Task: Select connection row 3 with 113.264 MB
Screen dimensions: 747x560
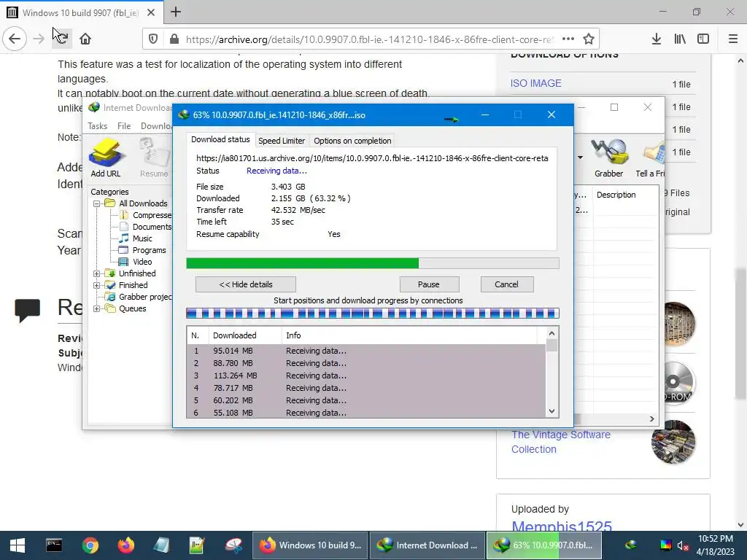Action: 366,376
